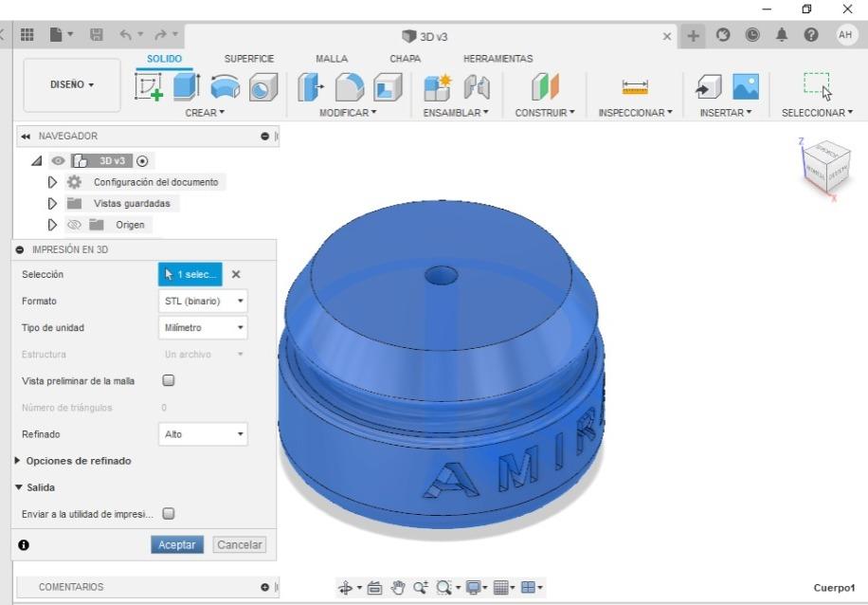The width and height of the screenshot is (868, 605).
Task: Open the Job Status clock icon
Action: point(751,35)
